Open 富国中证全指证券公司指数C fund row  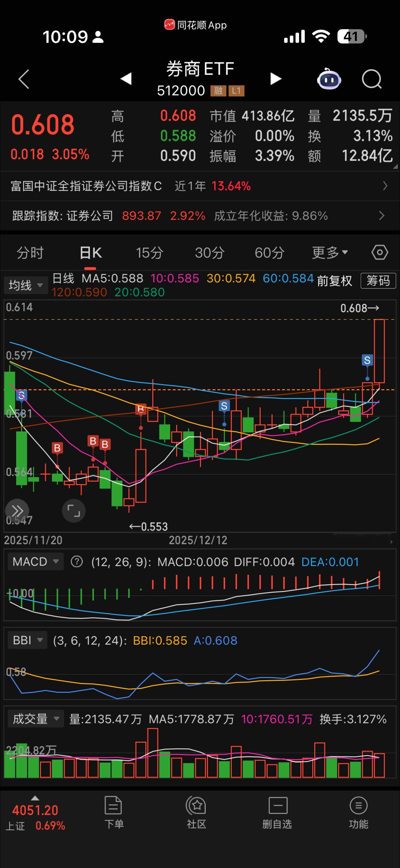coord(200,186)
